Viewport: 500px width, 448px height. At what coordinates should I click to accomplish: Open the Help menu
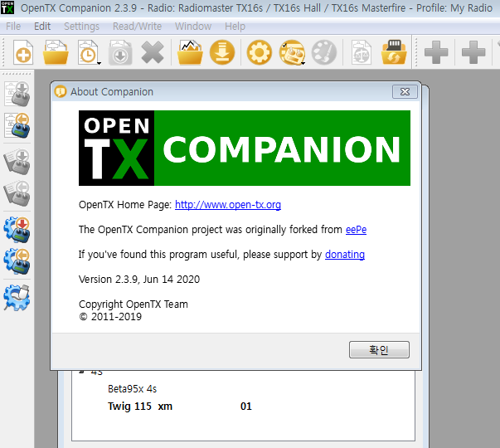pos(235,27)
